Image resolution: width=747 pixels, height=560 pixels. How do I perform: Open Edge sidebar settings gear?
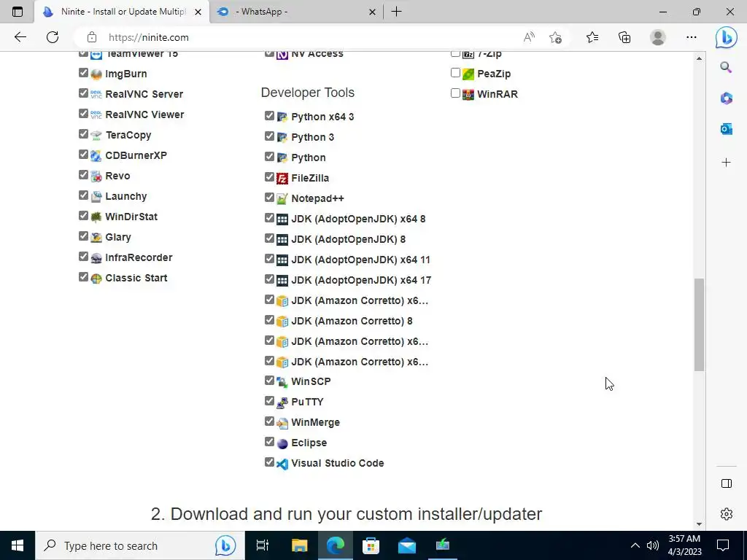click(726, 514)
